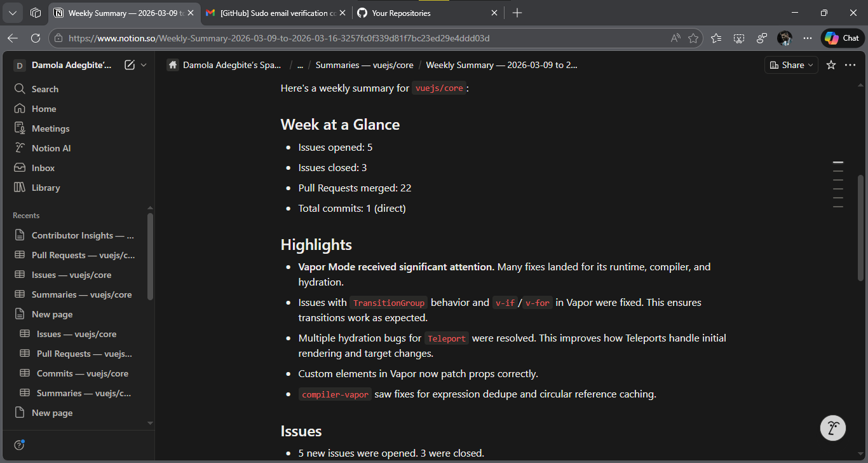Screen dimensions: 868x463
Task: Click the Highlights heading
Action: point(316,245)
